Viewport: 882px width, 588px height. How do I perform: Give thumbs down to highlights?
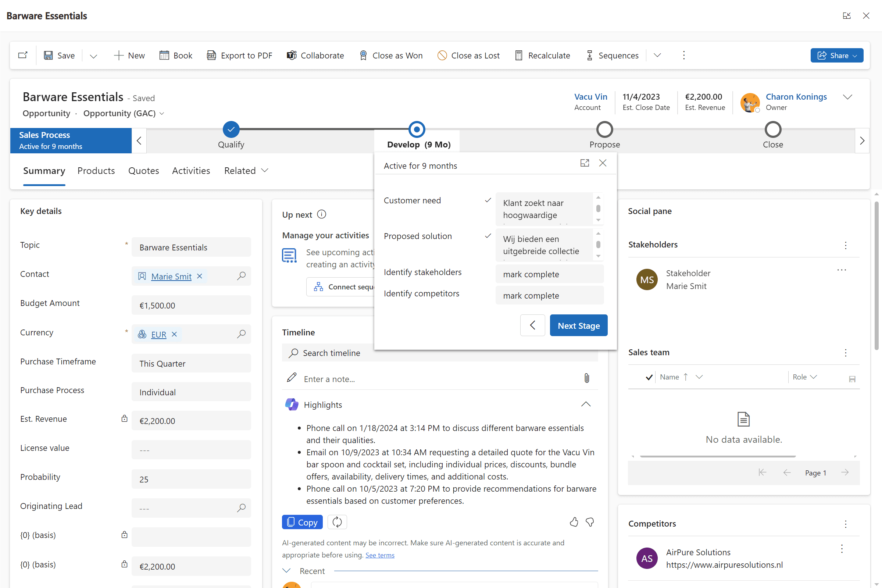point(590,522)
